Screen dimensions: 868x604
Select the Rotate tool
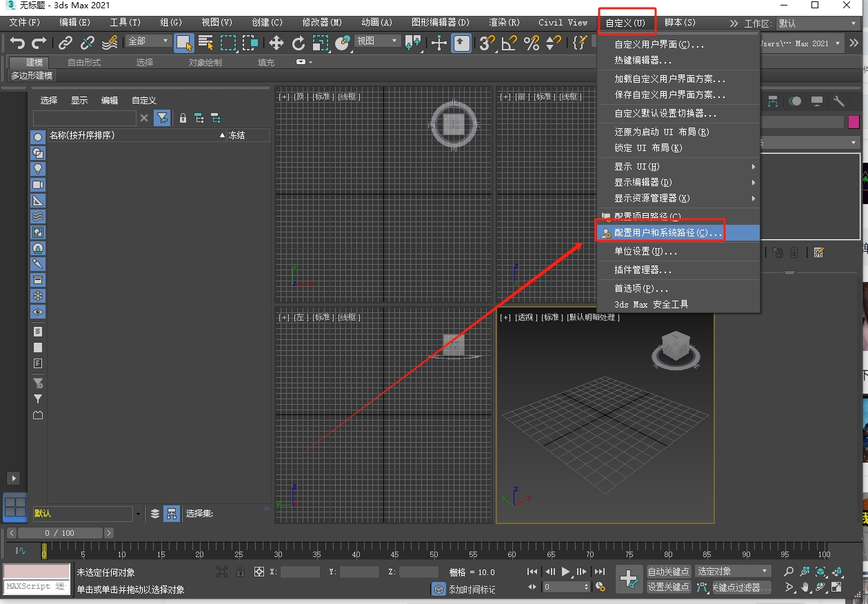point(299,43)
